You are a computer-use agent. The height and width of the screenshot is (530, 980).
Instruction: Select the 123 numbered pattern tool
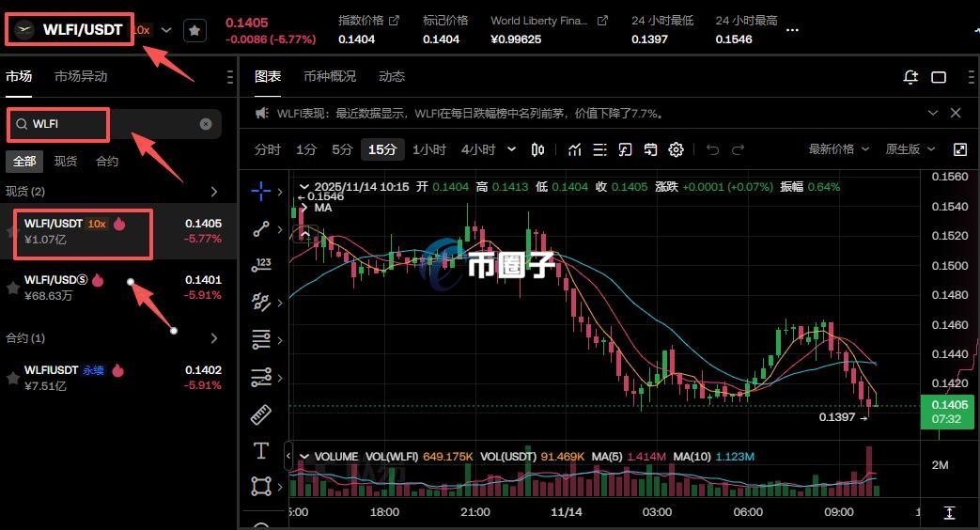[260, 265]
